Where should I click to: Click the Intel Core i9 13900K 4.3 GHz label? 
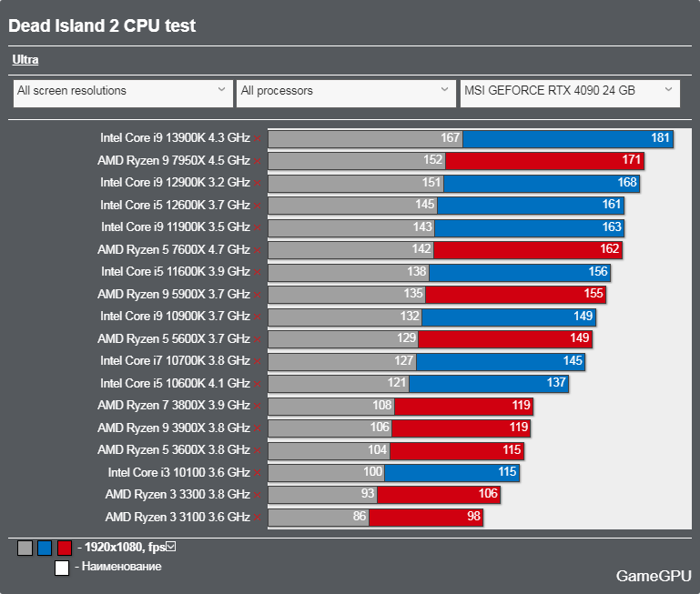175,138
